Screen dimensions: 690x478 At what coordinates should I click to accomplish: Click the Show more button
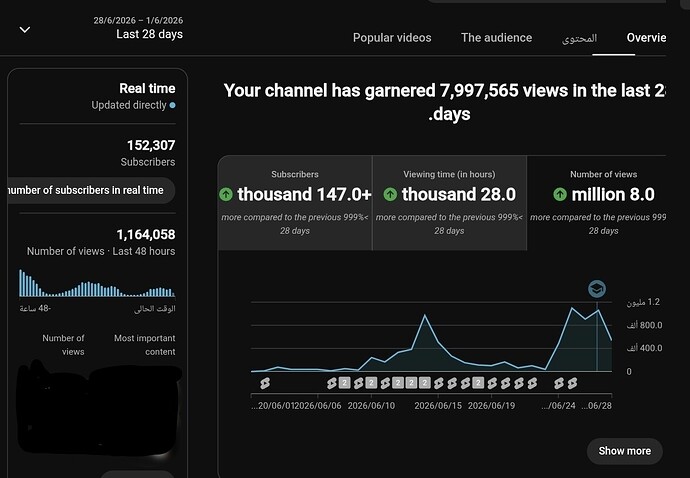[624, 451]
